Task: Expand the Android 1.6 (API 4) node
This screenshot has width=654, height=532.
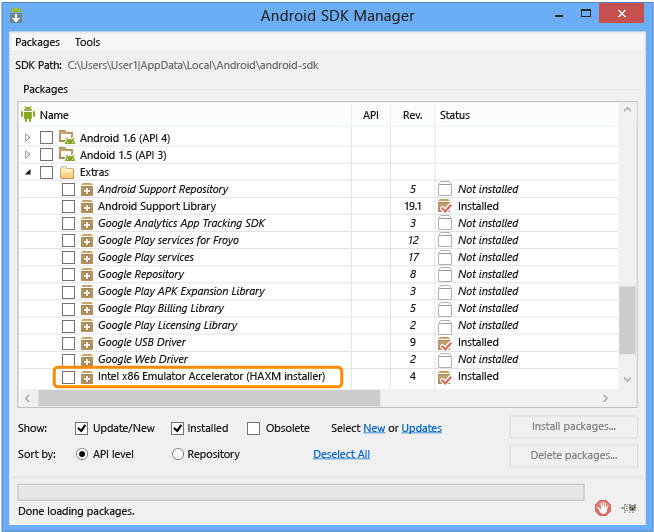Action: pyautogui.click(x=28, y=137)
